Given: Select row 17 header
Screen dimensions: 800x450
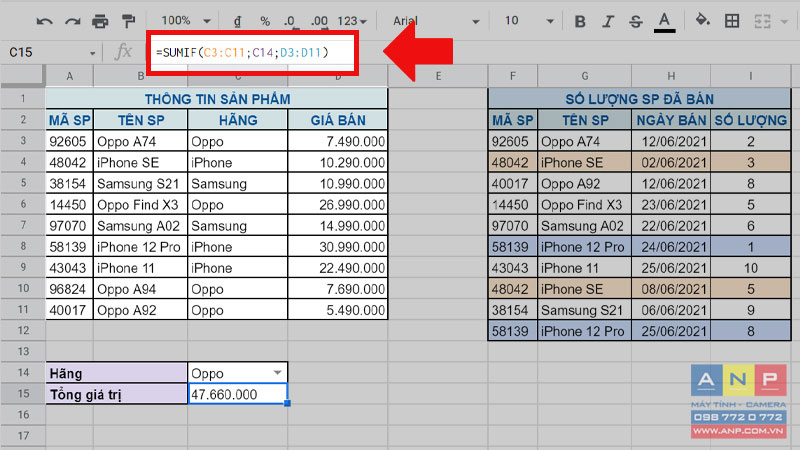Looking at the screenshot, I should pos(23,436).
